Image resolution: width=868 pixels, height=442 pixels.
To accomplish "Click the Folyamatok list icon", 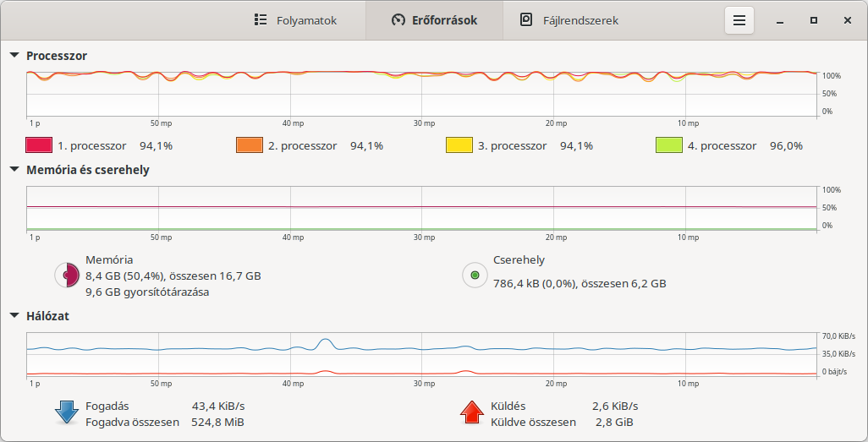I will tap(261, 20).
